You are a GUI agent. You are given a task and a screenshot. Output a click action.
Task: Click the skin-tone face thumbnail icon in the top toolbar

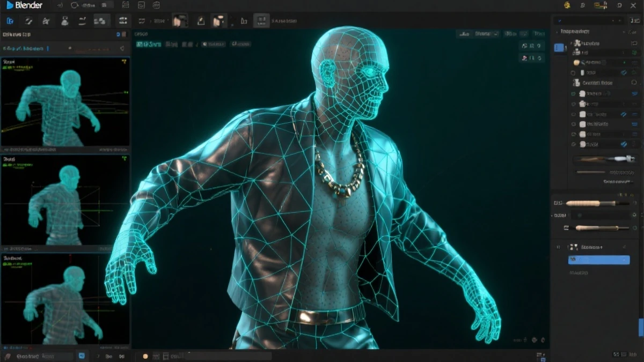(180, 21)
